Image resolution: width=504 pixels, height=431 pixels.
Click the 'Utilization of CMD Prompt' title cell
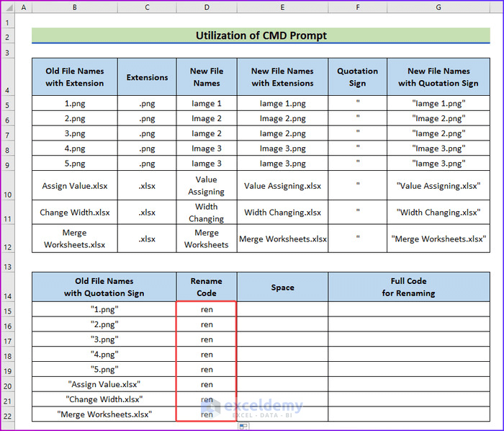[x=261, y=35]
